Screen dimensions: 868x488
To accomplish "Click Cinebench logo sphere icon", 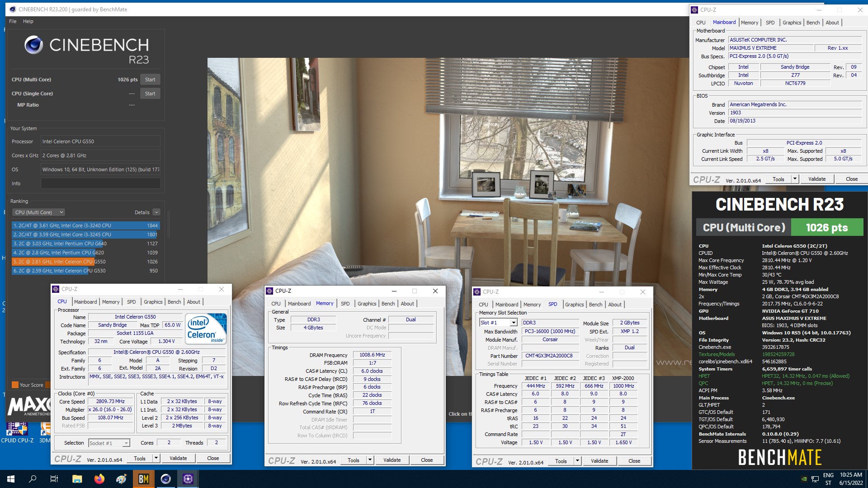I will pyautogui.click(x=33, y=45).
